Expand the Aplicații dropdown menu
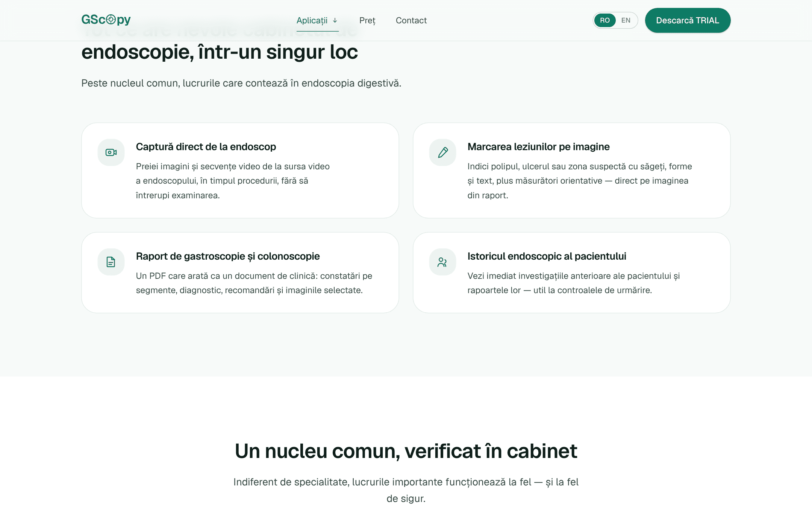Viewport: 812px width, 508px height. tap(317, 20)
